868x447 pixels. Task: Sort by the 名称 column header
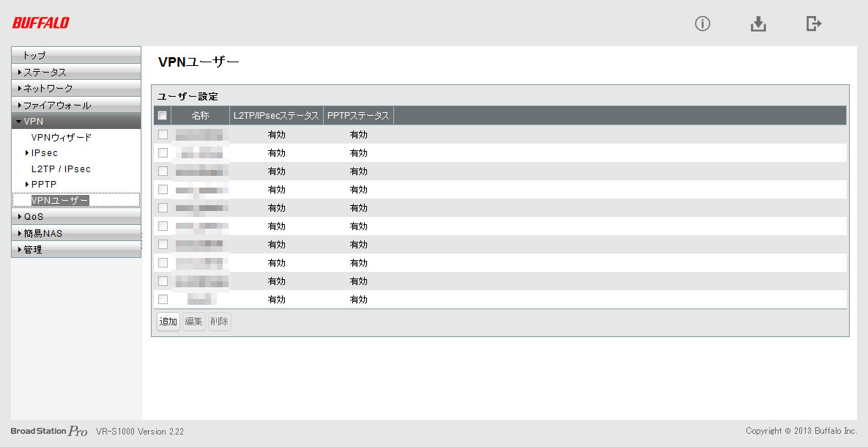[x=200, y=116]
